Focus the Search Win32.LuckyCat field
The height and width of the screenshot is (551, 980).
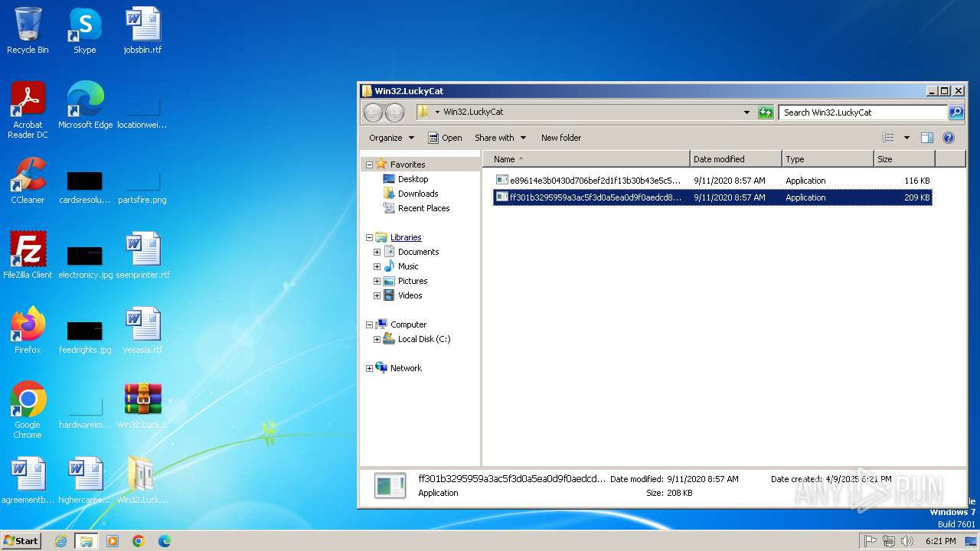(x=863, y=112)
